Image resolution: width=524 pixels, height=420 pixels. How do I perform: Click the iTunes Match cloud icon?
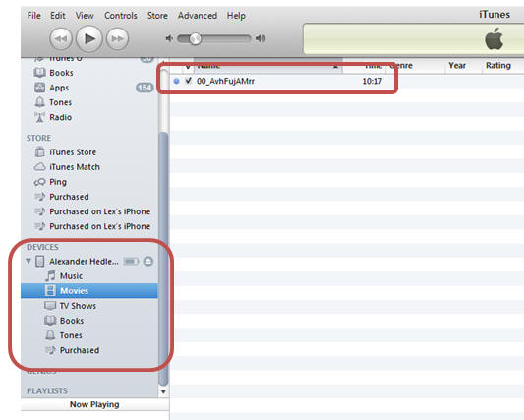[39, 166]
